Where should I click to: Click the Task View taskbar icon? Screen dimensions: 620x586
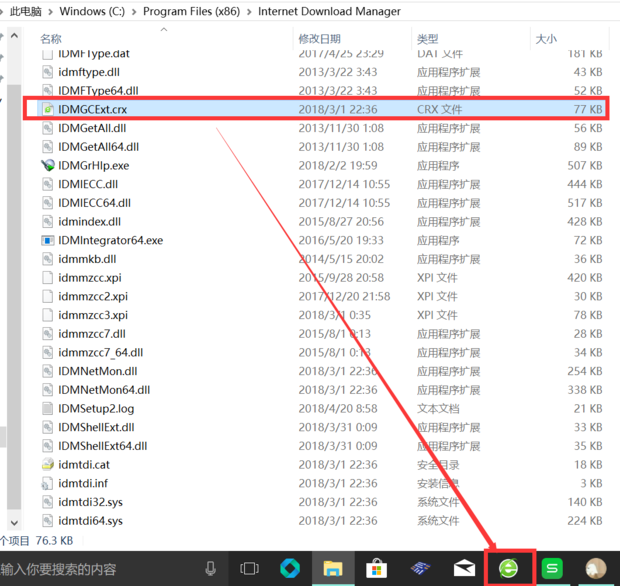point(249,568)
